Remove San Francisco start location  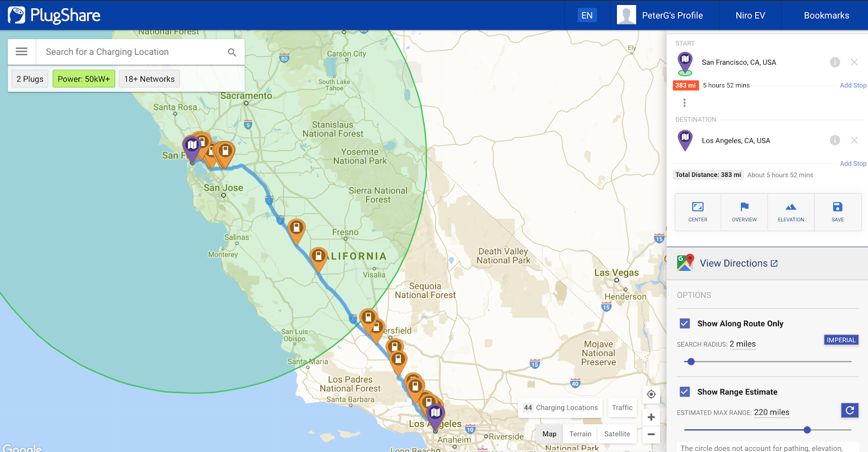(854, 62)
